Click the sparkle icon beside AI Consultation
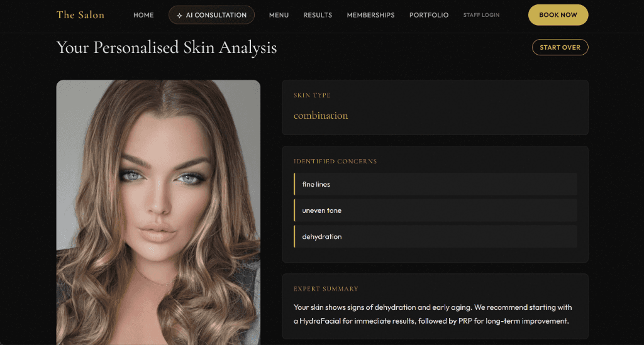Screen dimensions: 644x345 179,15
